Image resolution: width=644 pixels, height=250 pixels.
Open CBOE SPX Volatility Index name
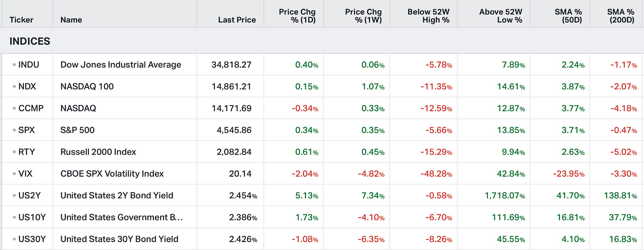(112, 174)
